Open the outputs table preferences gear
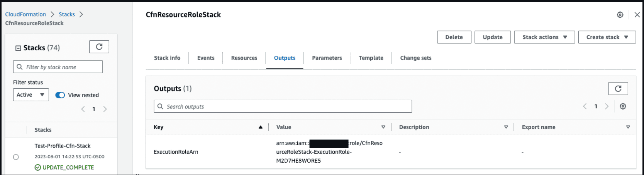Viewport: 644px width, 175px height. [x=623, y=106]
